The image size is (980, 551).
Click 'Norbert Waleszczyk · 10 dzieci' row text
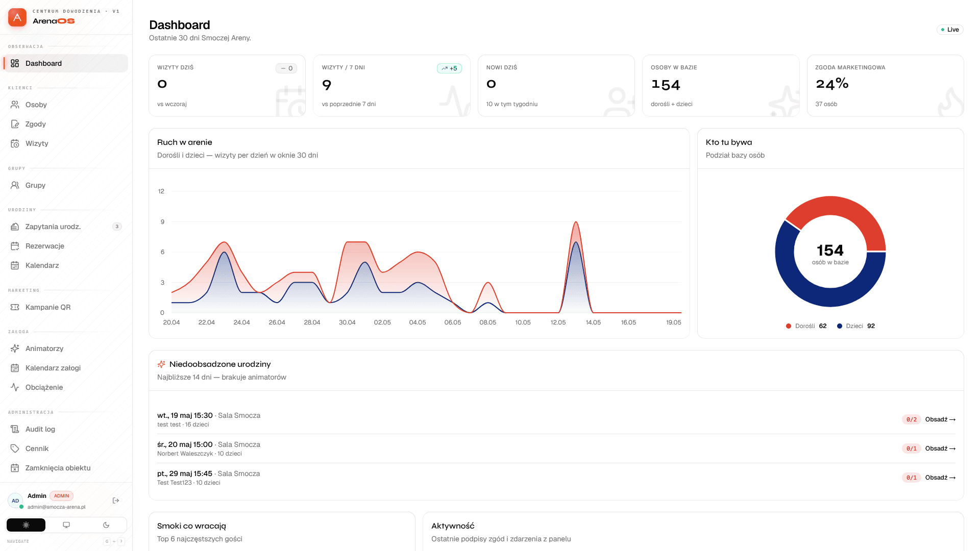pos(200,454)
